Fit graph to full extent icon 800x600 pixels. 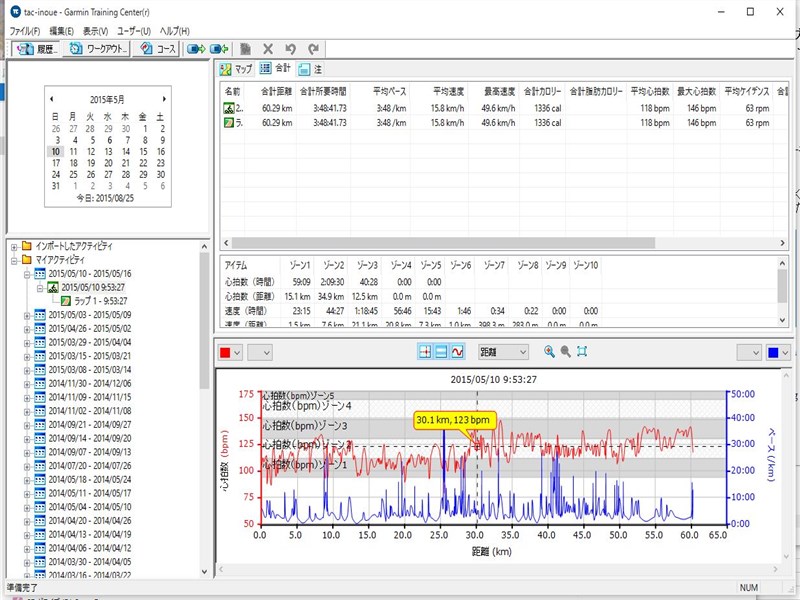click(x=582, y=352)
